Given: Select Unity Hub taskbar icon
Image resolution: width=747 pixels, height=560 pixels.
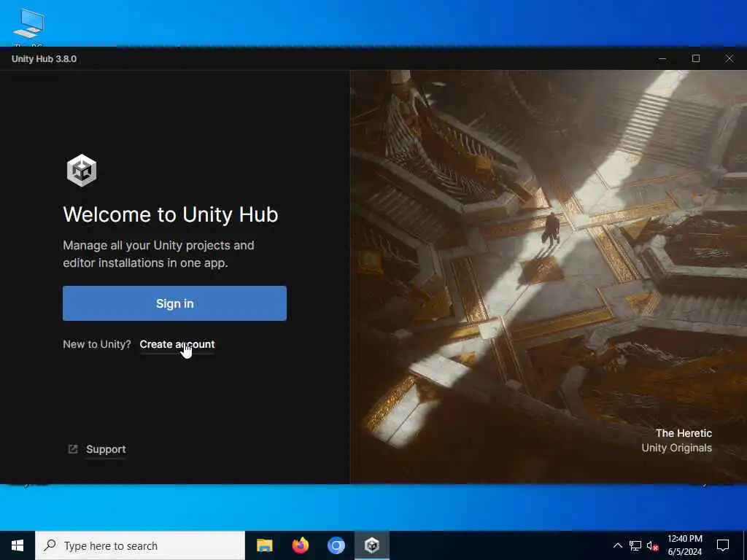Looking at the screenshot, I should pos(372,545).
